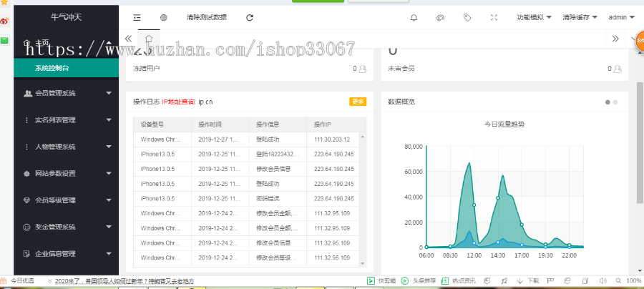Screen dimensions: 644x289
Task: Expand 奖金管理系统 menu
Action: click(x=66, y=227)
